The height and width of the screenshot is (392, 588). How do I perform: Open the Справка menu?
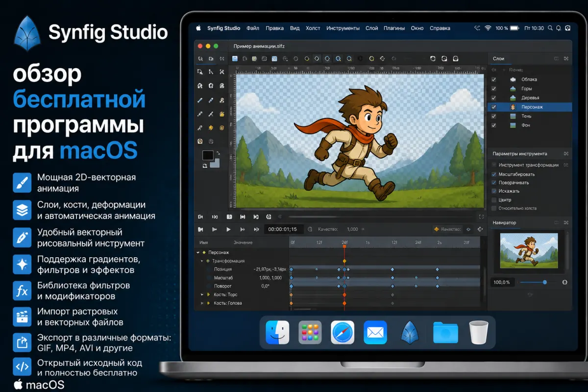click(x=440, y=28)
